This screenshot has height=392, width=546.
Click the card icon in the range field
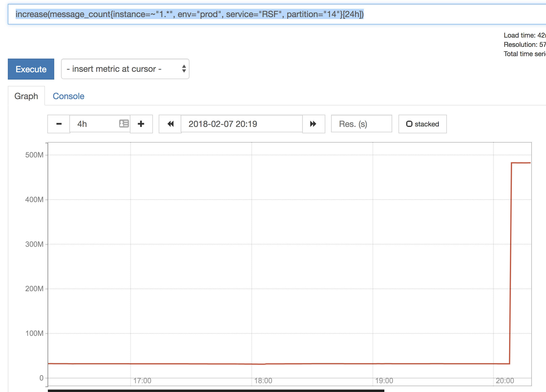[124, 124]
